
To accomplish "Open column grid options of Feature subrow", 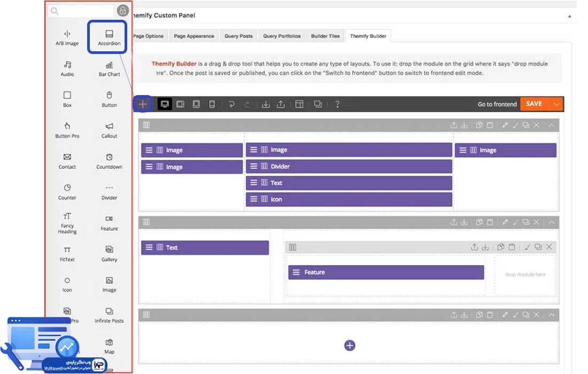I will [292, 247].
